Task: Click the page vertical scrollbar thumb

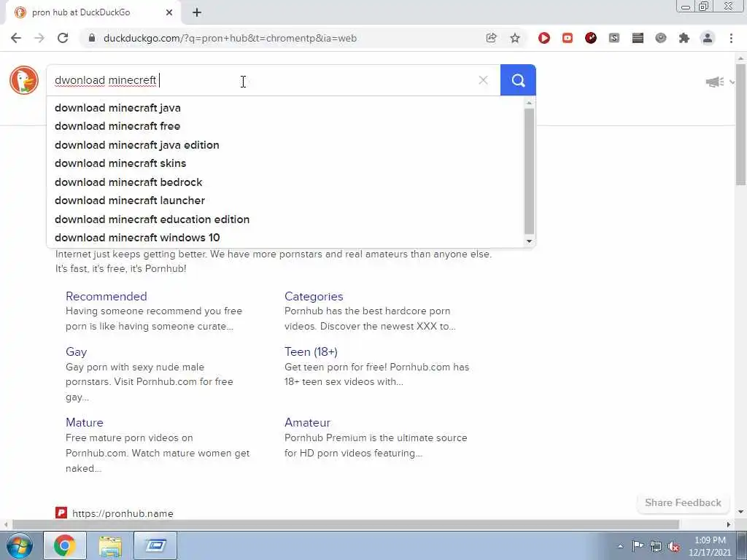Action: pos(740,124)
